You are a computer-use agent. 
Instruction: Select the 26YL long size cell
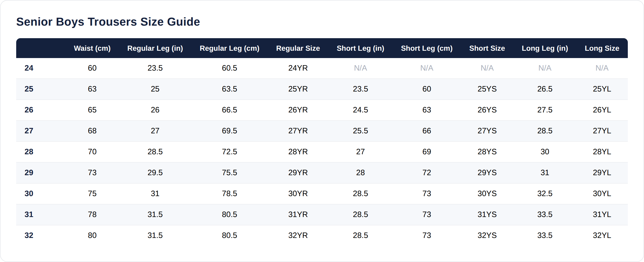[602, 110]
